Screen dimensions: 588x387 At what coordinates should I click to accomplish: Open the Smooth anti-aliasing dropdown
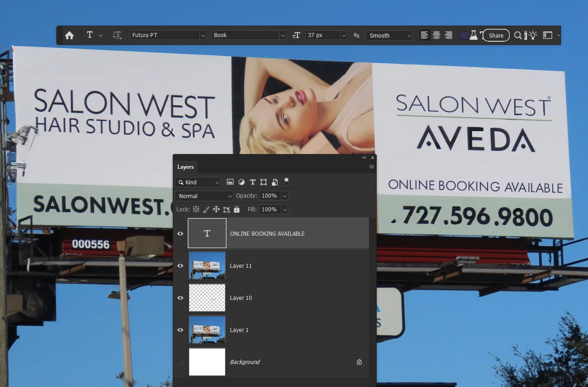click(389, 35)
